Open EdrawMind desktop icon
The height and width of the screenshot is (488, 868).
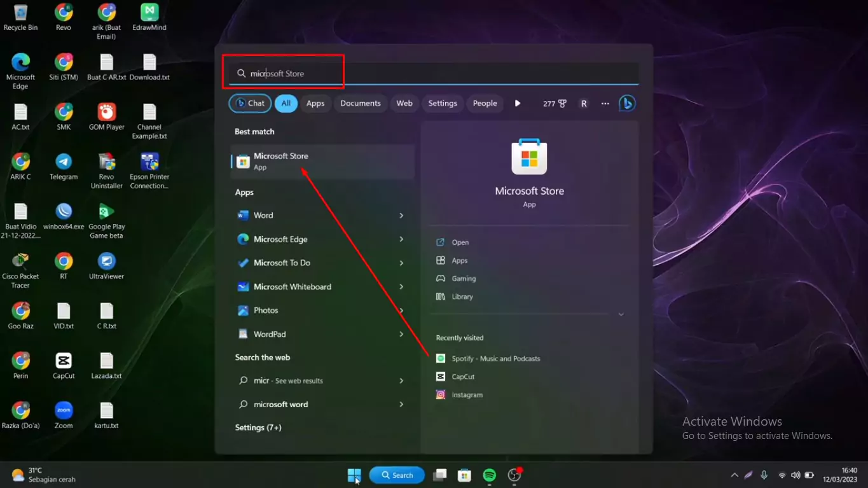pos(149,17)
